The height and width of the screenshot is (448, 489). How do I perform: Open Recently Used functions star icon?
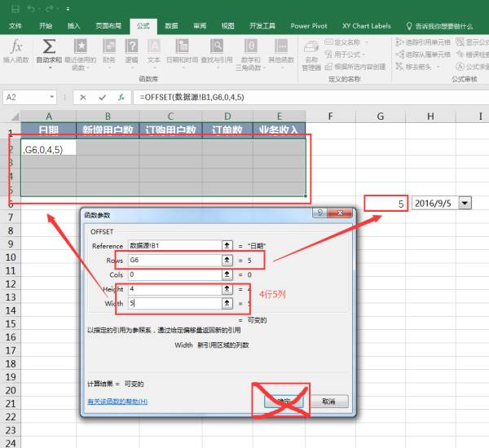[x=81, y=46]
